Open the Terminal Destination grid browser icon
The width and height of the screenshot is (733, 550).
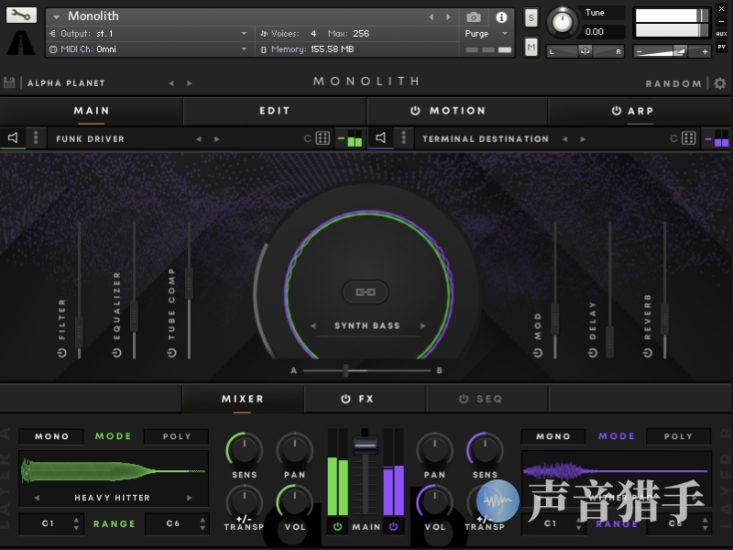(x=689, y=138)
